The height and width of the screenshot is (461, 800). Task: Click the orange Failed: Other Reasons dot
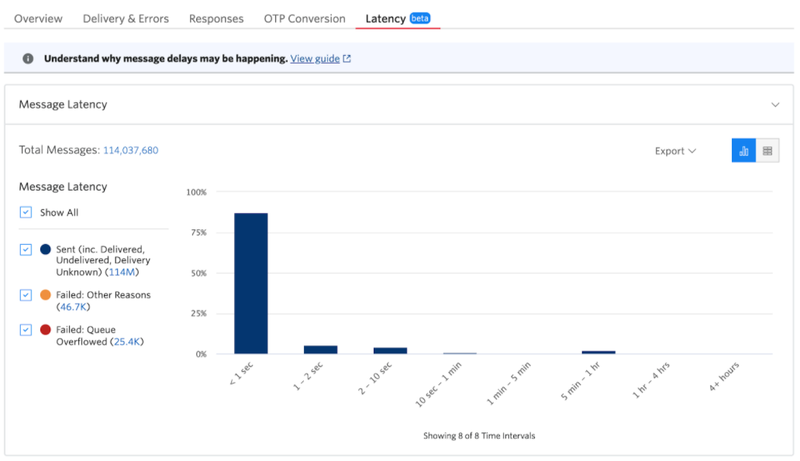tap(45, 295)
